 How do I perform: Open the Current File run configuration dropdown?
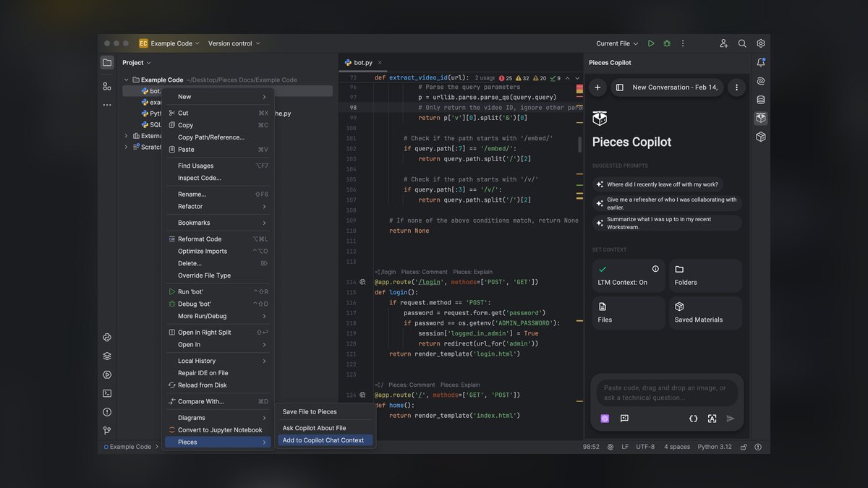point(617,43)
